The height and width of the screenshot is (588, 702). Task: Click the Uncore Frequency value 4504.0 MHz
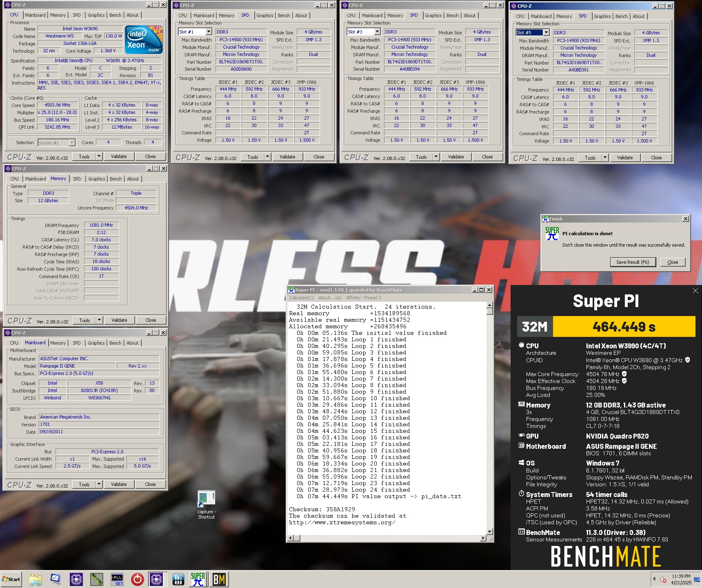click(x=136, y=208)
